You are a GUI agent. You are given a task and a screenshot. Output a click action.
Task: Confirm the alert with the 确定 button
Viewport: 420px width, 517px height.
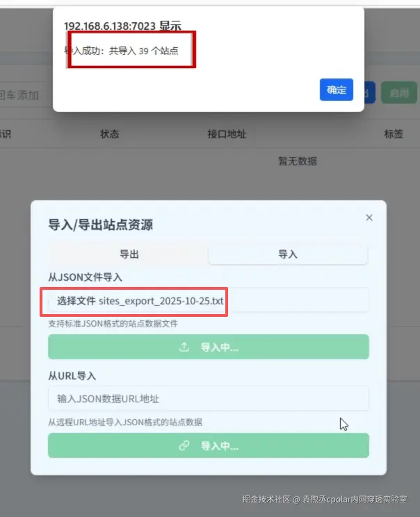tap(336, 90)
